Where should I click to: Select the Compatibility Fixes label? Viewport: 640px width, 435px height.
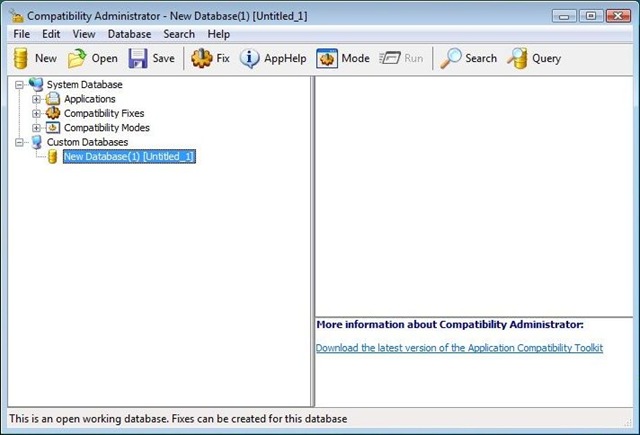coord(104,113)
